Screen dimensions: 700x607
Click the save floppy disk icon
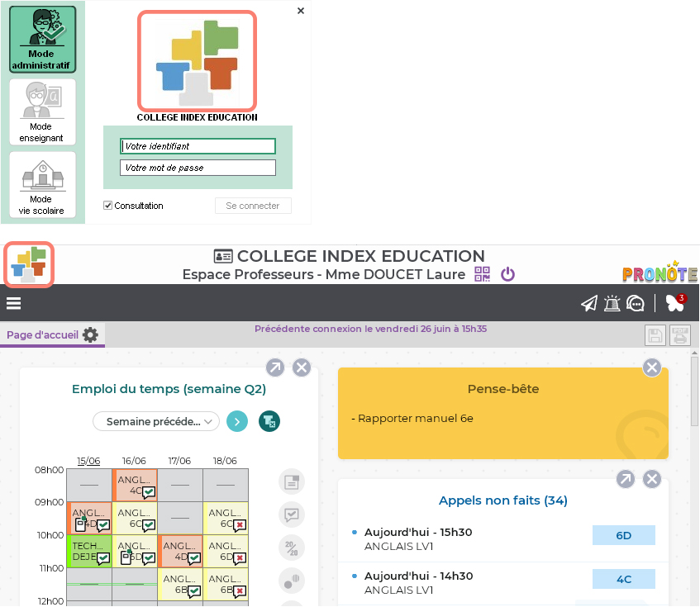(x=655, y=335)
